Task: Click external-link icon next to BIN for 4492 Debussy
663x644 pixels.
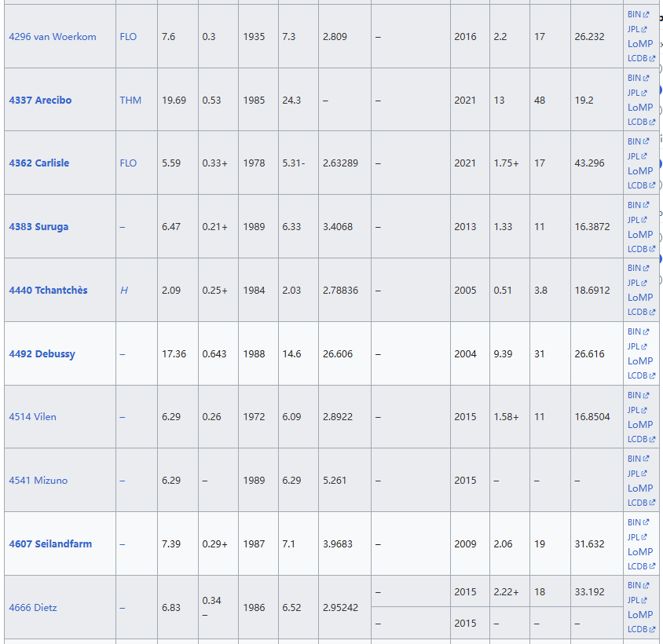Action: (x=646, y=332)
